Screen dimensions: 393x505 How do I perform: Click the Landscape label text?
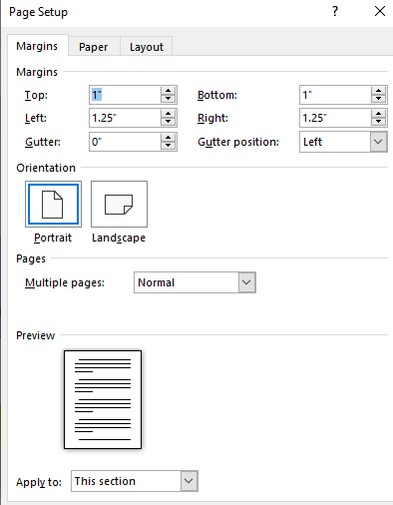pyautogui.click(x=119, y=238)
